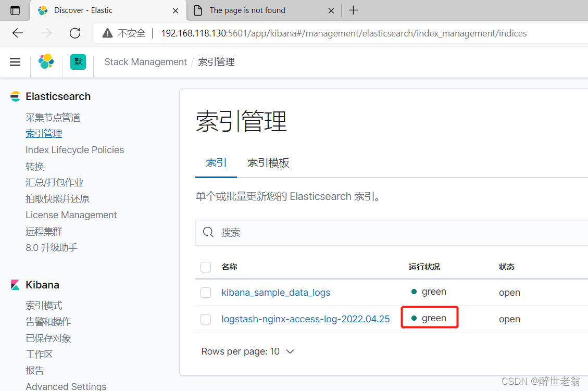Viewport: 588px width, 391px height.
Task: Sort by 状态 column header
Action: tap(507, 267)
